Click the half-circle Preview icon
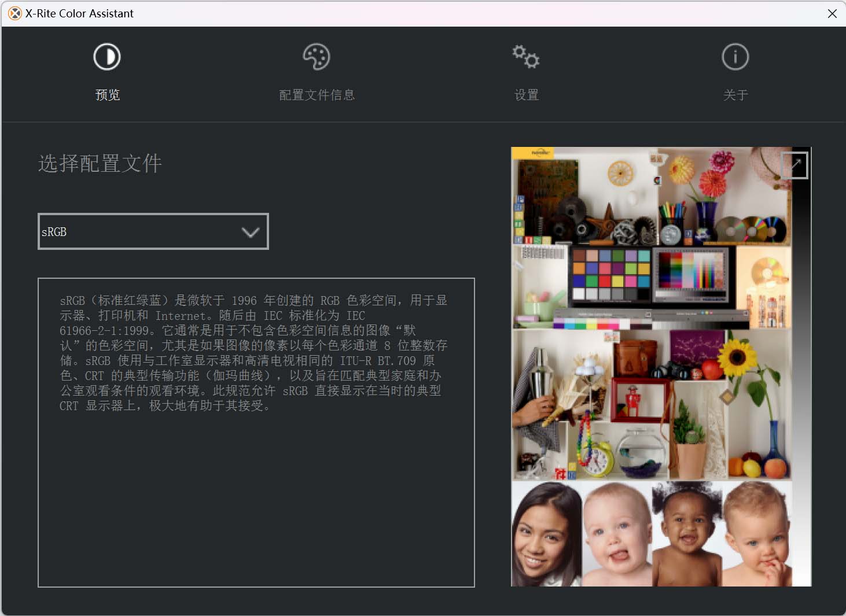Viewport: 846px width, 616px height. (107, 57)
